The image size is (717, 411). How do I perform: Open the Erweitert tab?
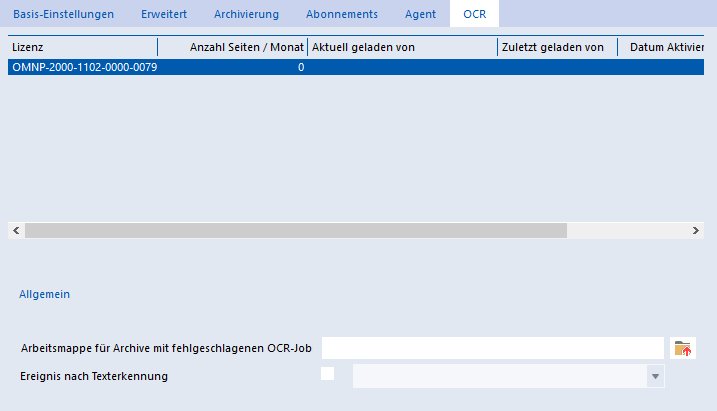pyautogui.click(x=164, y=14)
